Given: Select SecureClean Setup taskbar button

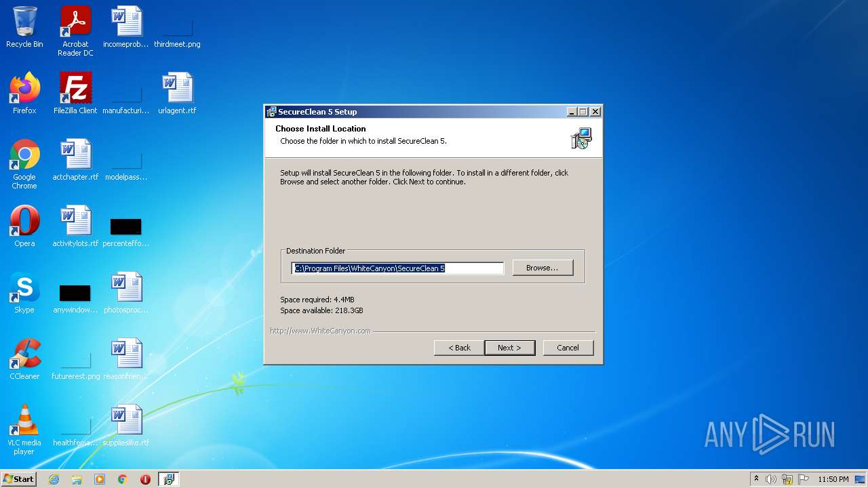Looking at the screenshot, I should pos(168,479).
